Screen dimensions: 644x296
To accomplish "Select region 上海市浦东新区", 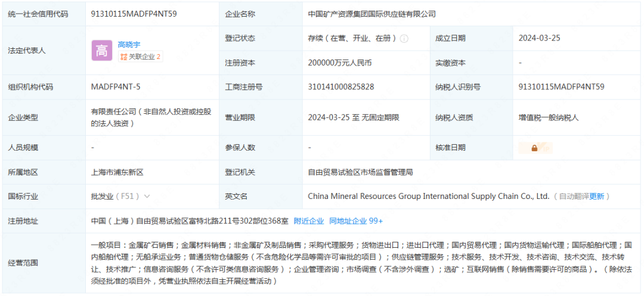I will [x=117, y=173].
